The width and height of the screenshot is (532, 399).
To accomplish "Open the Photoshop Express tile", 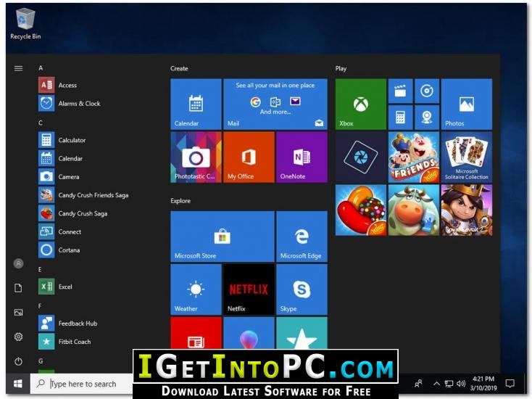I will point(361,157).
